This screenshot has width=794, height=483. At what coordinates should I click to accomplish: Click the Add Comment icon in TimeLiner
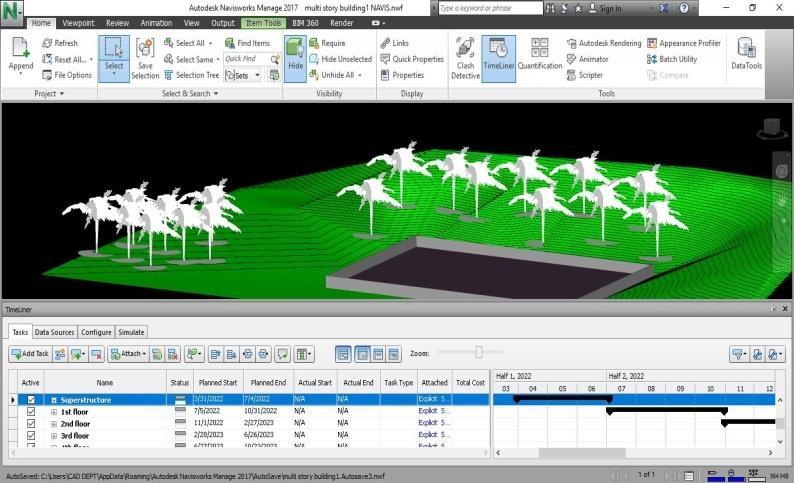282,354
